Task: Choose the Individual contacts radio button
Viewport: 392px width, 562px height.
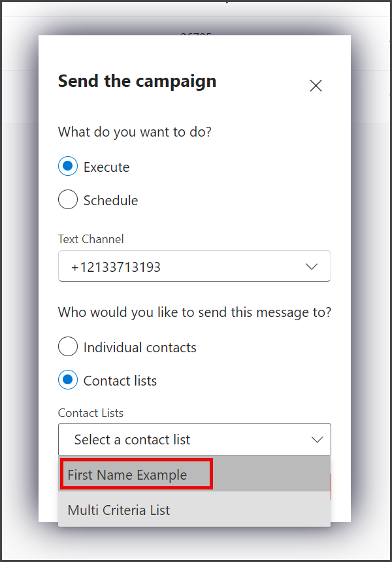Action: 68,346
